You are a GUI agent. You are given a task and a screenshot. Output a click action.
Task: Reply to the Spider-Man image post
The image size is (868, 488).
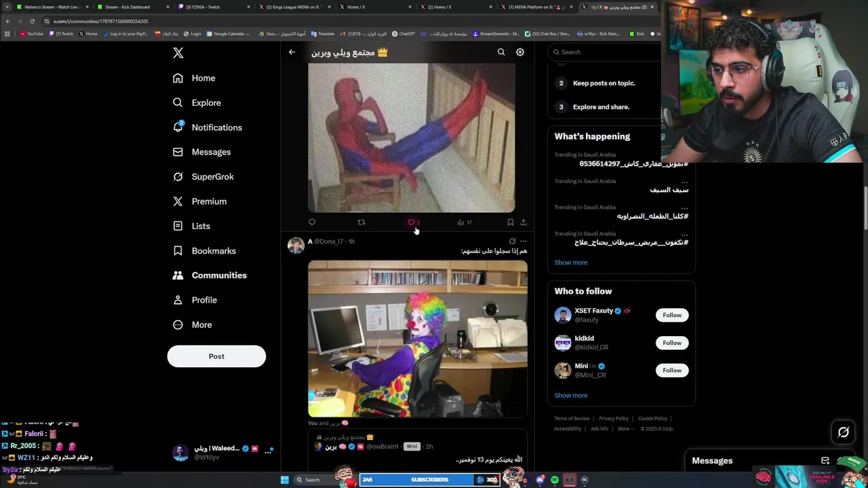(312, 222)
